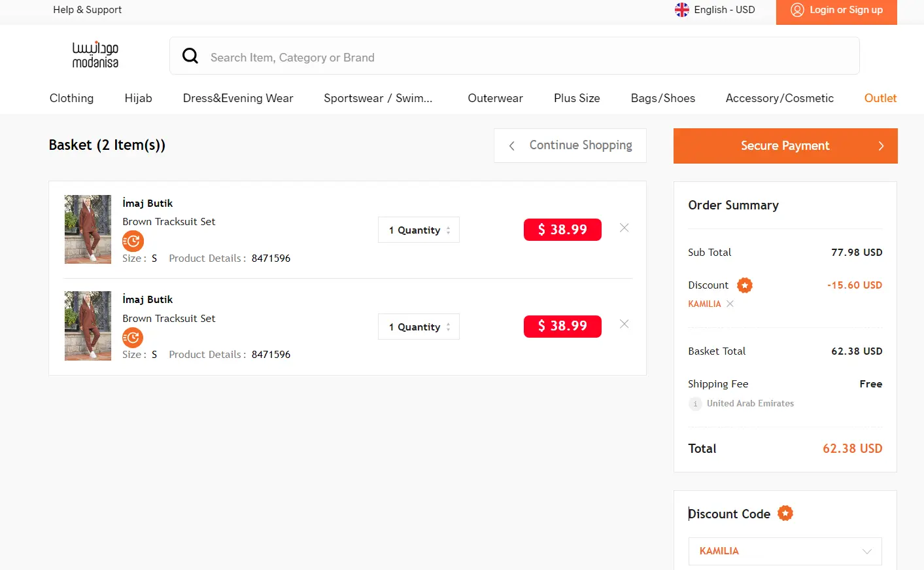This screenshot has height=570, width=924.
Task: Click the Sub Total 77.98 USD value
Action: [x=857, y=253]
